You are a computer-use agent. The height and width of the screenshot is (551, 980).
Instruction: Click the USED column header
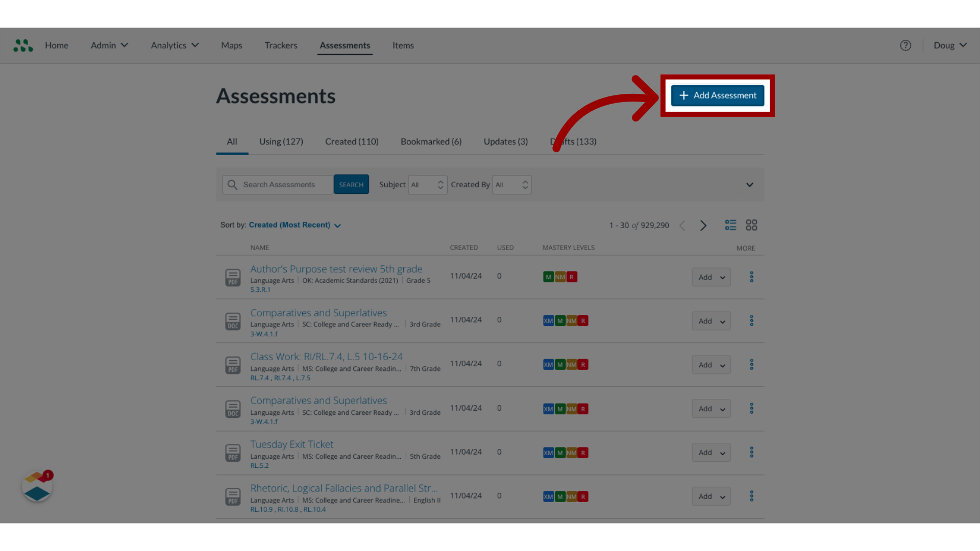pyautogui.click(x=505, y=248)
